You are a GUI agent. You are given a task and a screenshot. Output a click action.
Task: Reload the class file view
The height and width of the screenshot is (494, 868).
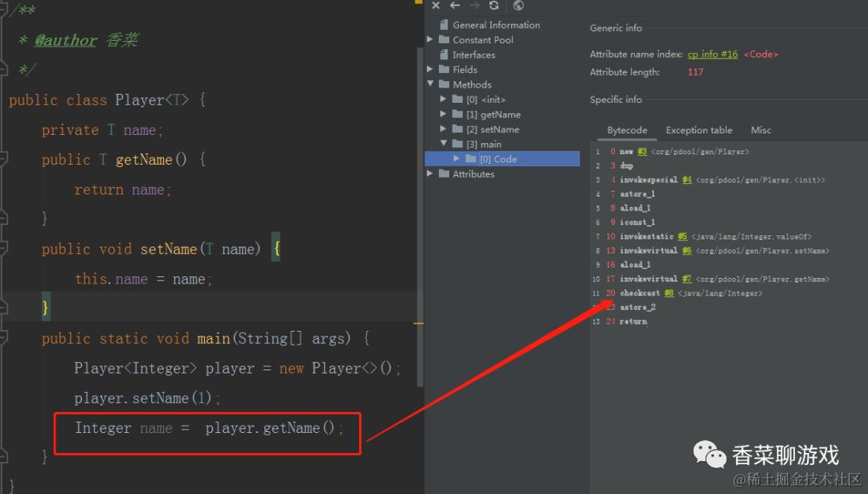[493, 6]
